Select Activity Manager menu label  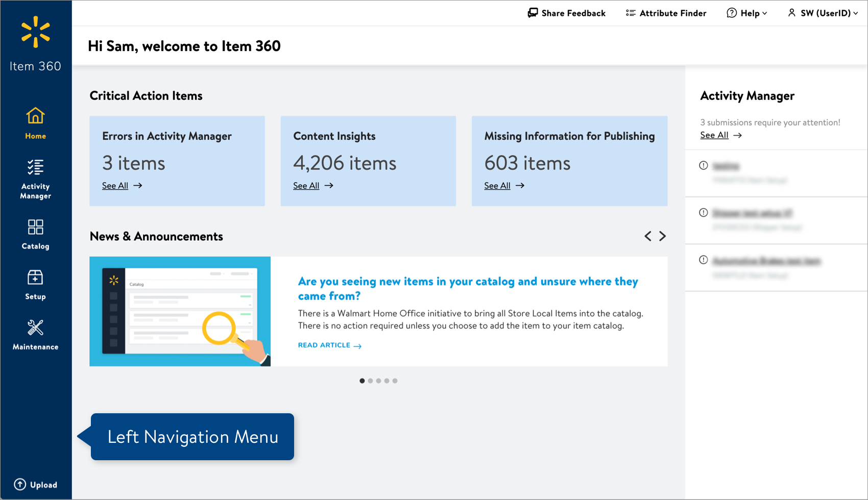pyautogui.click(x=35, y=191)
